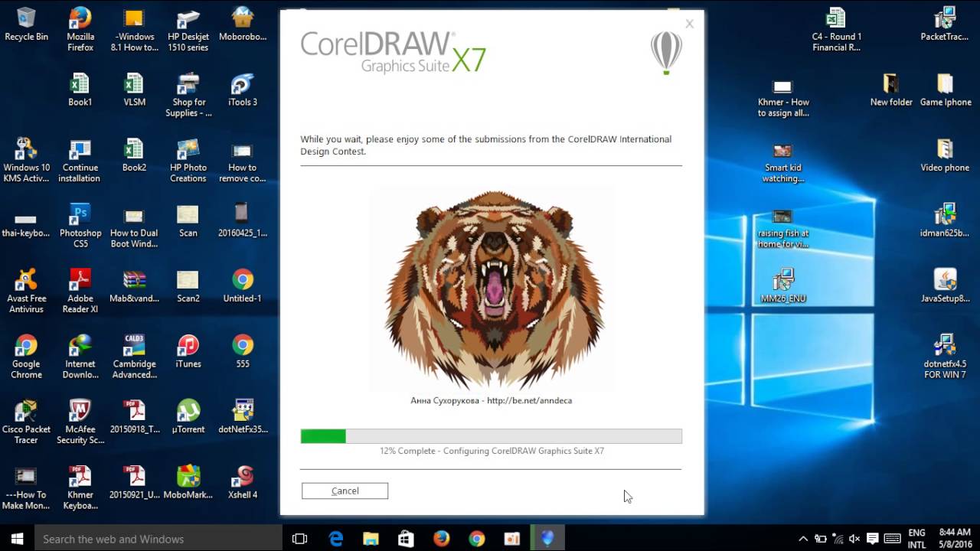Select the Smart kid watching video file
Viewport: 980px width, 551px height.
[782, 163]
